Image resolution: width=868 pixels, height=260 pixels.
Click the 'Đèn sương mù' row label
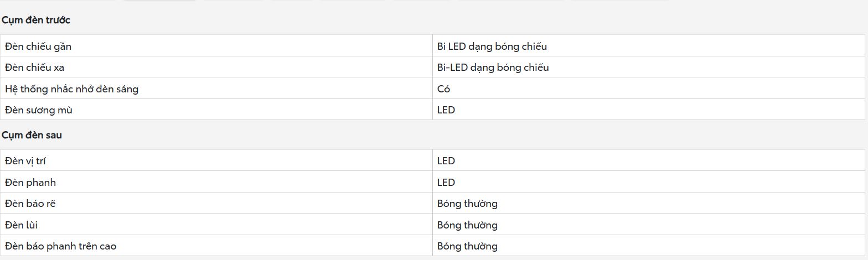click(39, 110)
